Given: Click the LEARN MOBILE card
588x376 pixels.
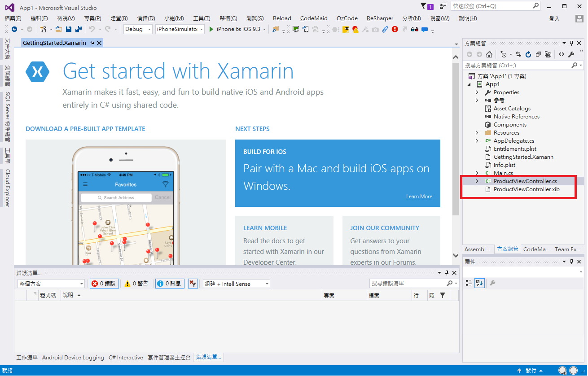Looking at the screenshot, I should (284, 240).
